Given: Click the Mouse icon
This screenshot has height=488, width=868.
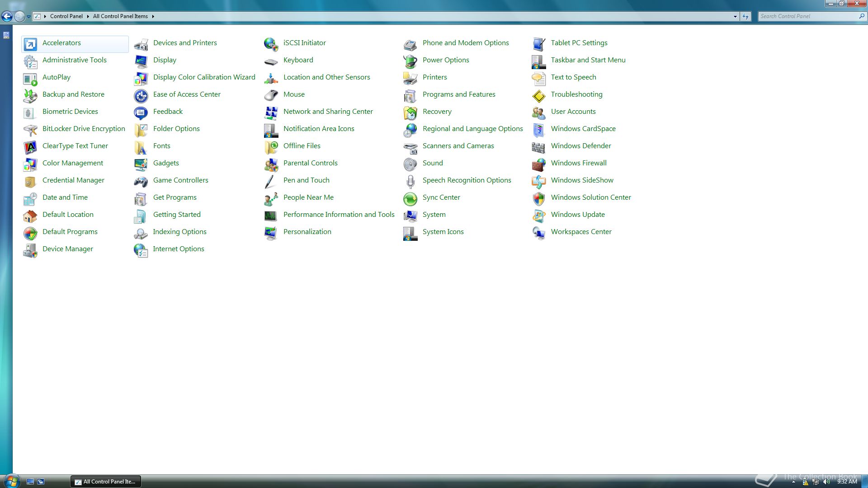Looking at the screenshot, I should click(271, 95).
